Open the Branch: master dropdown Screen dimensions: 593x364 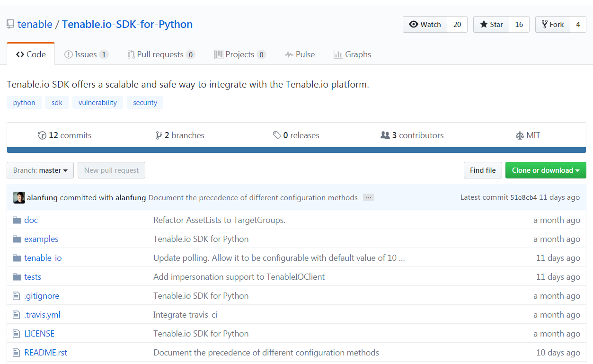point(40,170)
